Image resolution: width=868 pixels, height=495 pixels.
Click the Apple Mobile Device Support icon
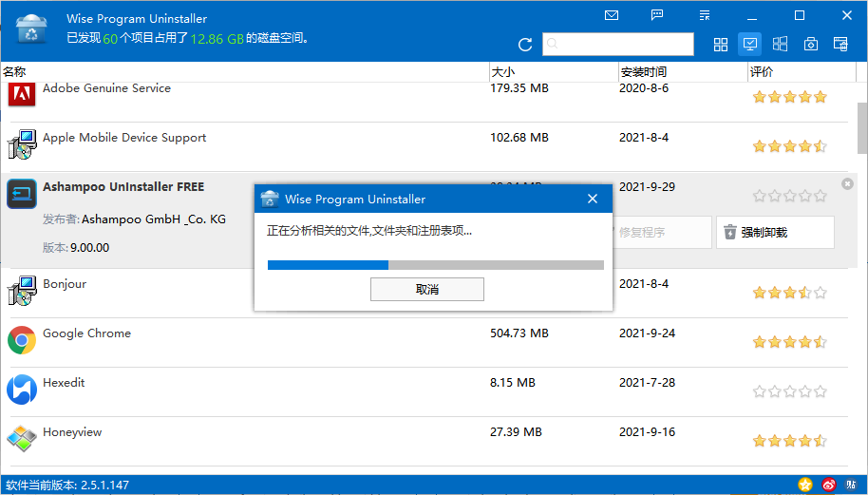click(x=22, y=144)
